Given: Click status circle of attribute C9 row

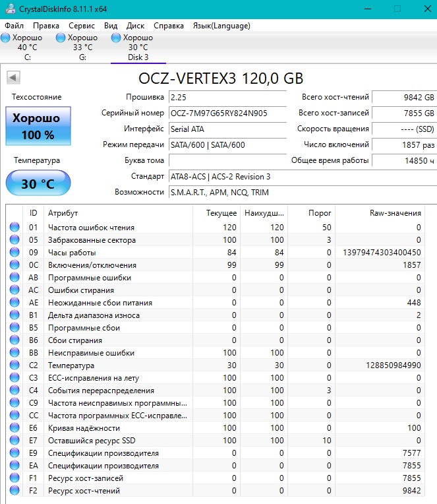Looking at the screenshot, I should pos(15,403).
